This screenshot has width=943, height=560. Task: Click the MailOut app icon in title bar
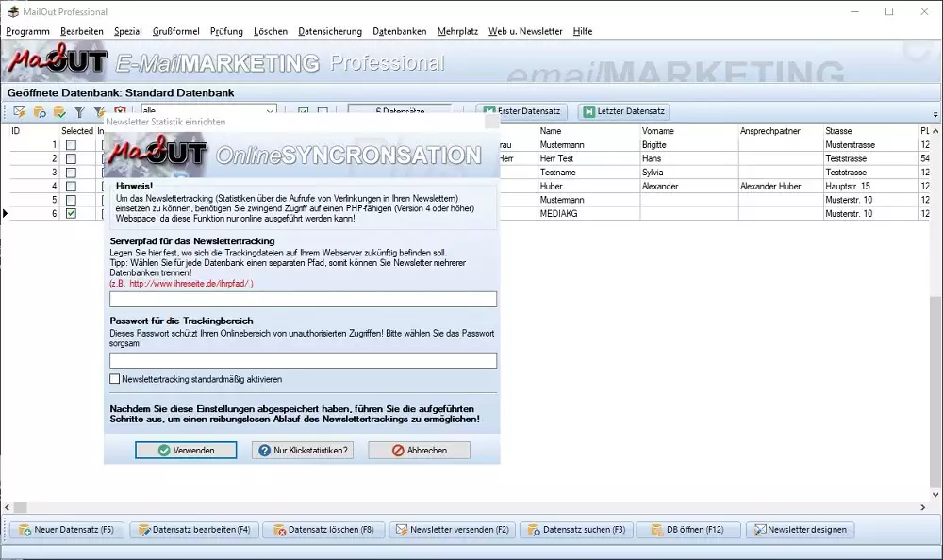pyautogui.click(x=12, y=11)
